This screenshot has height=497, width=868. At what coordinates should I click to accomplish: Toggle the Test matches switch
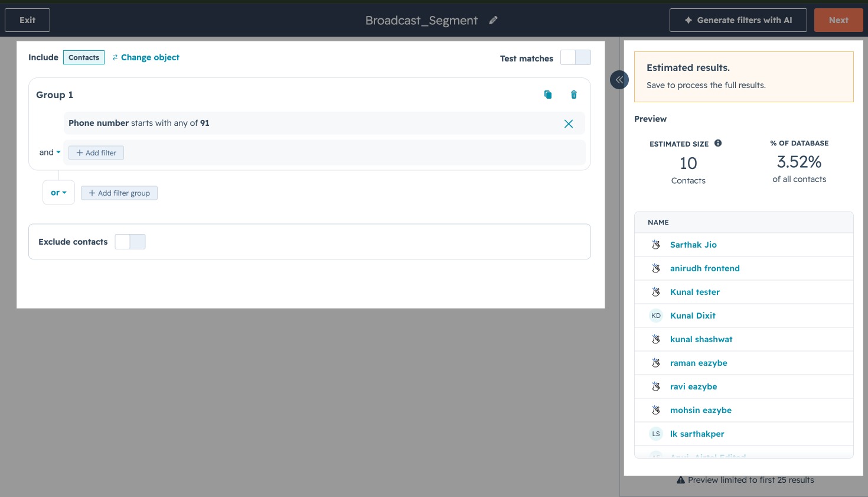pyautogui.click(x=576, y=57)
